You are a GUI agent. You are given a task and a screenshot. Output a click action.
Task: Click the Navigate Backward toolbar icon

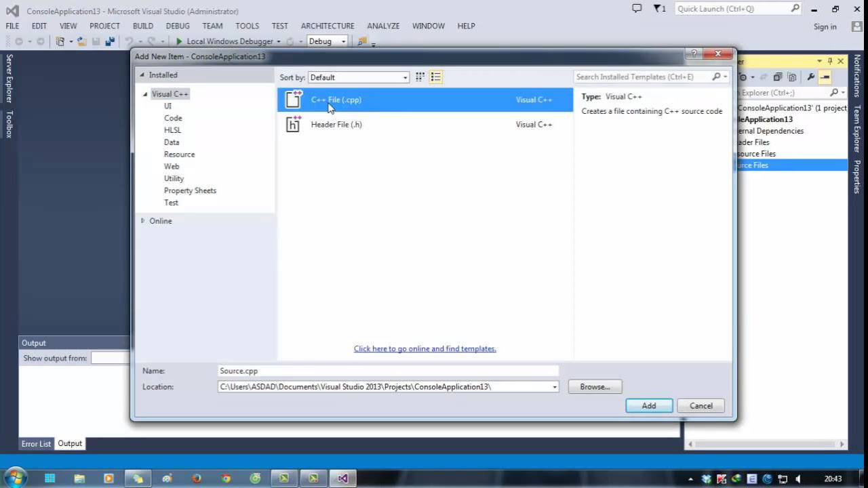[x=19, y=41]
